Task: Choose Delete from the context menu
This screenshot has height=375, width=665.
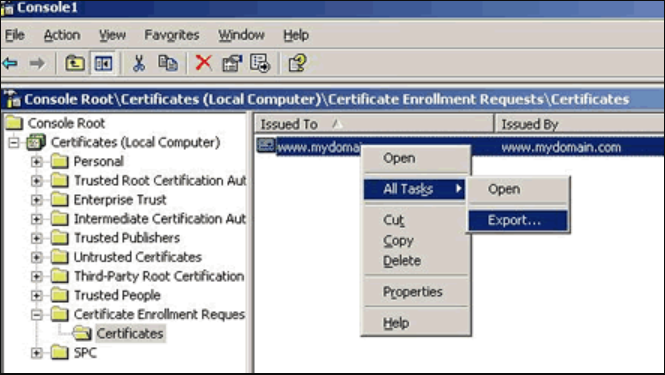Action: coord(416,260)
